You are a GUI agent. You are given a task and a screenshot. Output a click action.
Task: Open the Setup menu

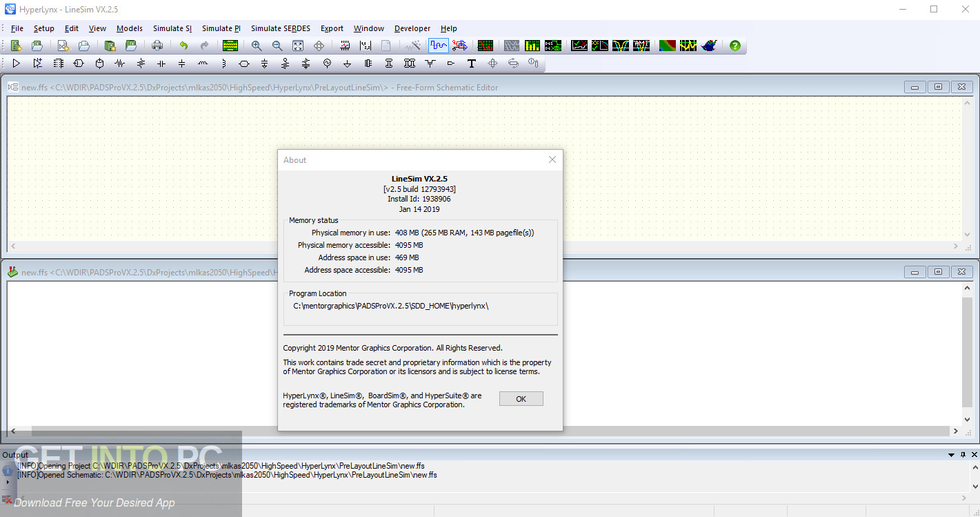44,28
